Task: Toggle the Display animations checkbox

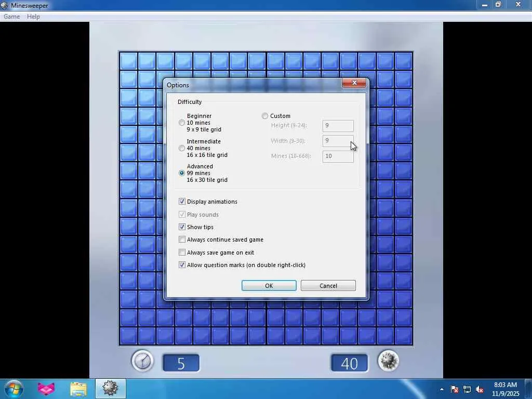Action: coord(182,202)
